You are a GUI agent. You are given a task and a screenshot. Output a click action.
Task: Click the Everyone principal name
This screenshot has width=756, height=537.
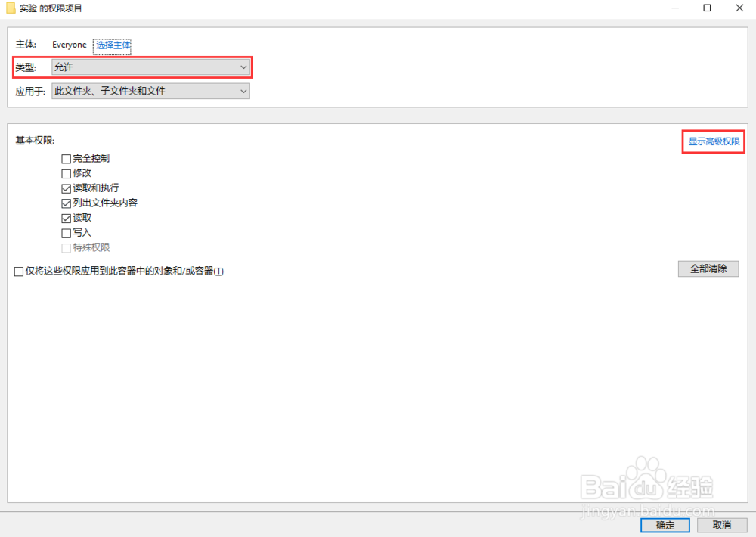(x=70, y=45)
